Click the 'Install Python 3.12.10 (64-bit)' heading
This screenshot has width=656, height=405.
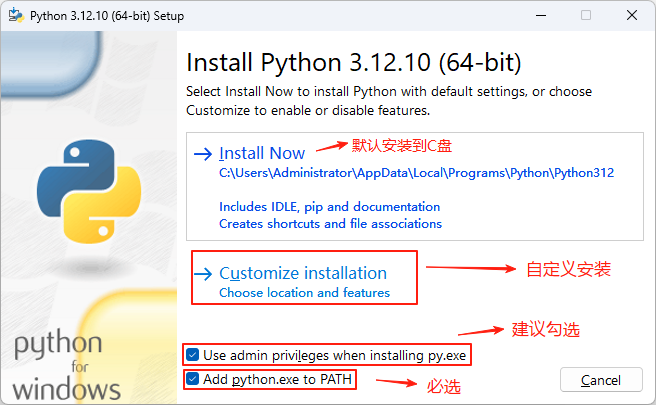click(354, 63)
